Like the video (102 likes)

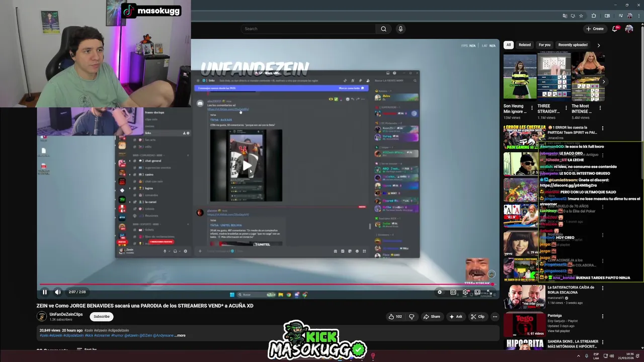pyautogui.click(x=395, y=317)
